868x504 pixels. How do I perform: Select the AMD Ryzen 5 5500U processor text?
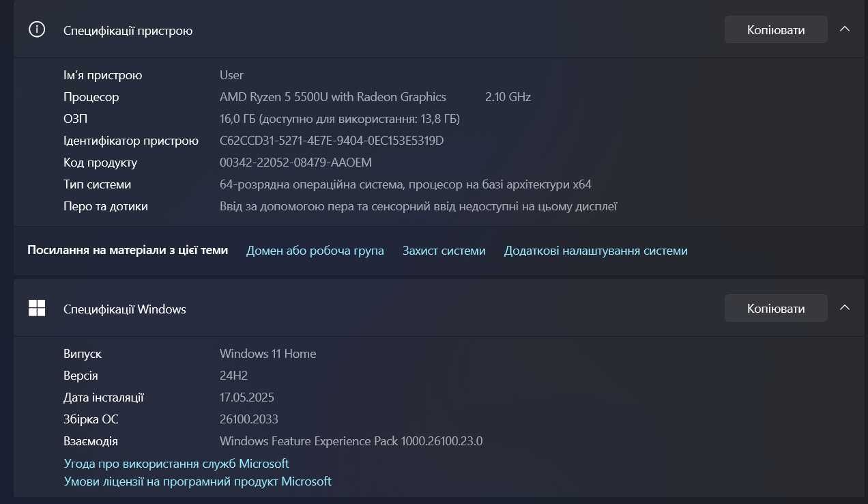coord(333,97)
